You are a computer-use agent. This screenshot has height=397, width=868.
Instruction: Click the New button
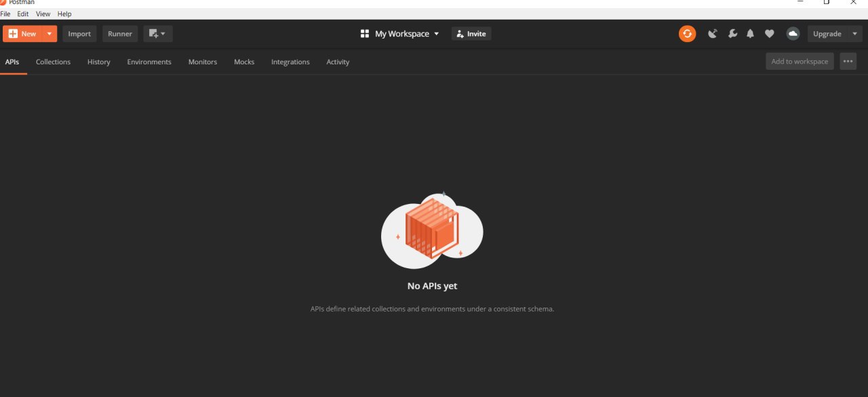click(22, 34)
